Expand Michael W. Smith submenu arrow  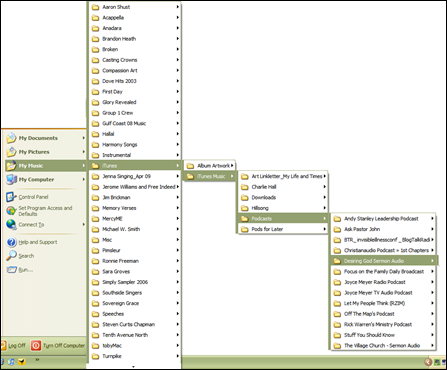[178, 229]
